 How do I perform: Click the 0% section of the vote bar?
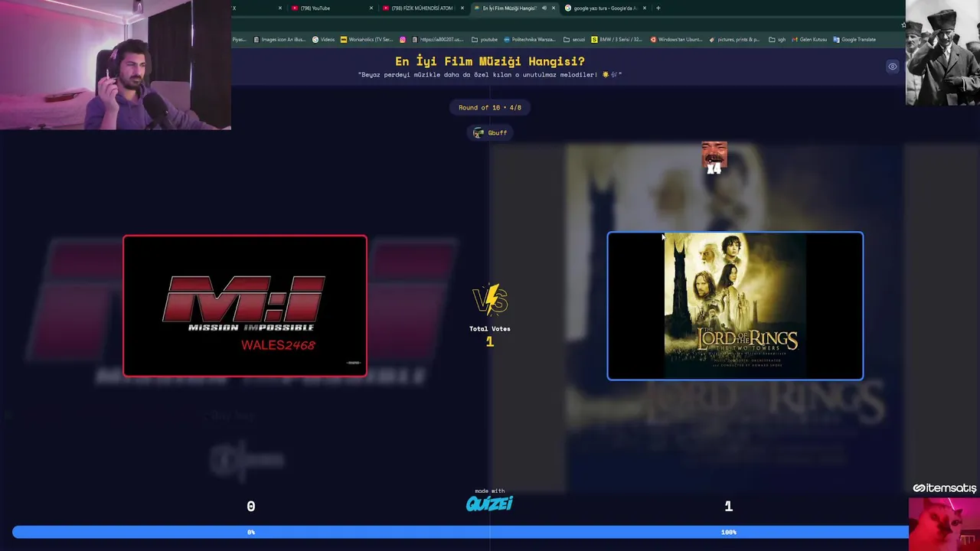tap(250, 532)
